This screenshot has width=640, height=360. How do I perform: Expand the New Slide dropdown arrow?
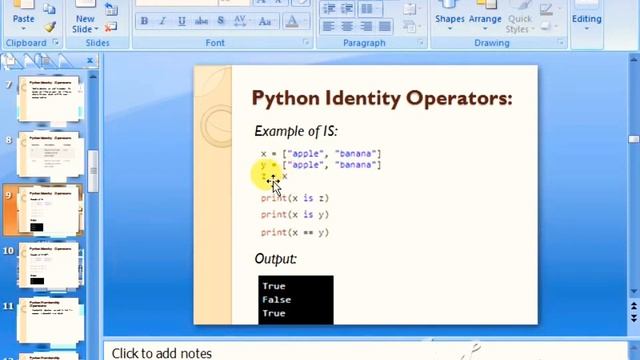tap(96, 29)
